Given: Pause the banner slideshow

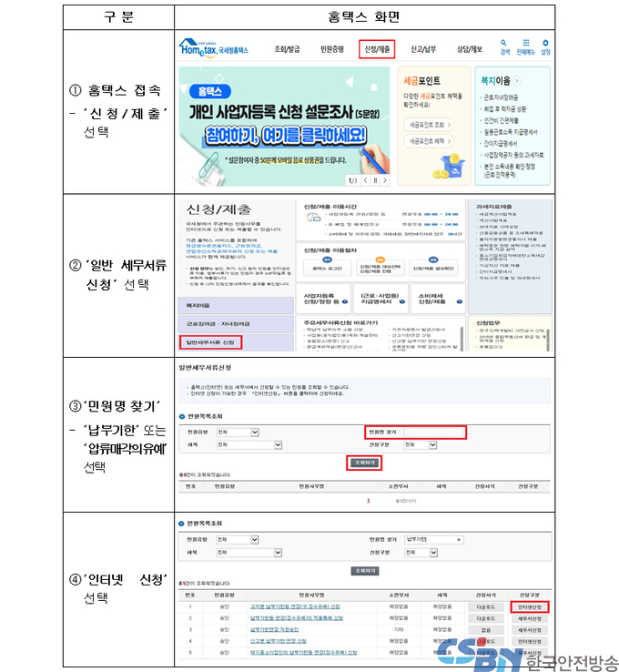Looking at the screenshot, I should tap(375, 180).
